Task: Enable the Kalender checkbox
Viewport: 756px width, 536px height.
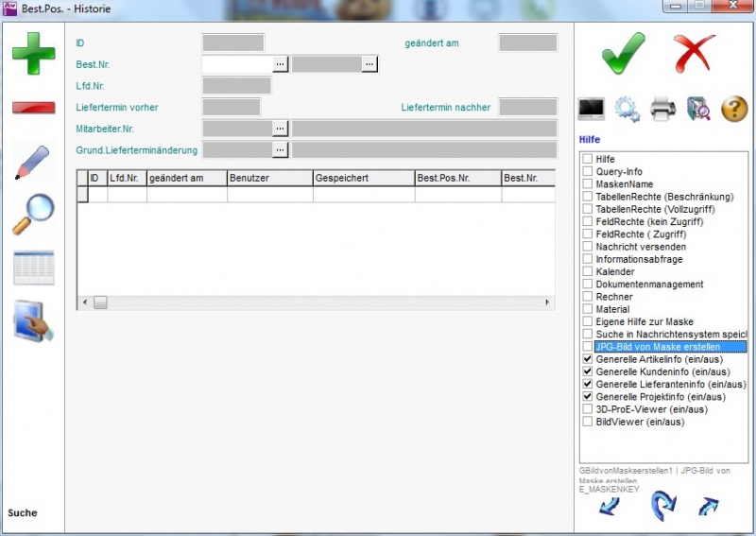Action: click(x=588, y=272)
